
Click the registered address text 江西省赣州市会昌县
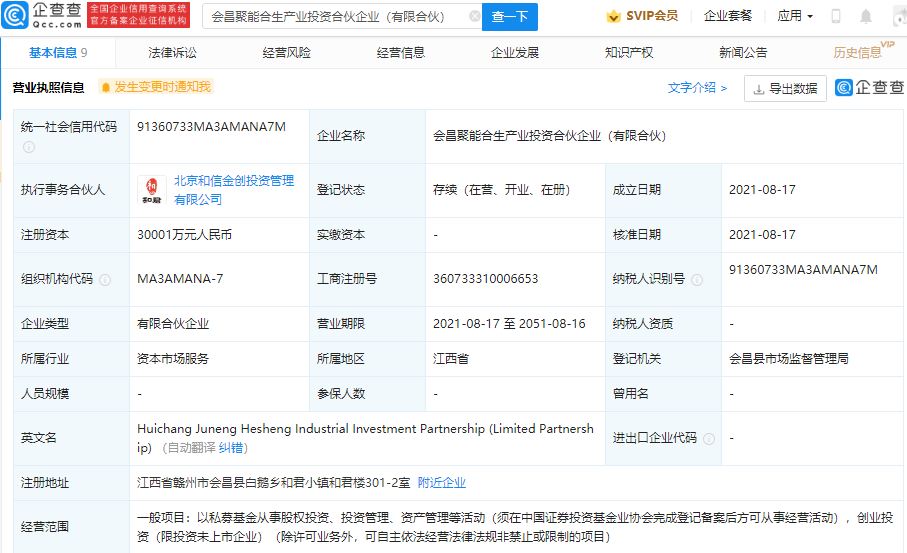click(x=196, y=482)
